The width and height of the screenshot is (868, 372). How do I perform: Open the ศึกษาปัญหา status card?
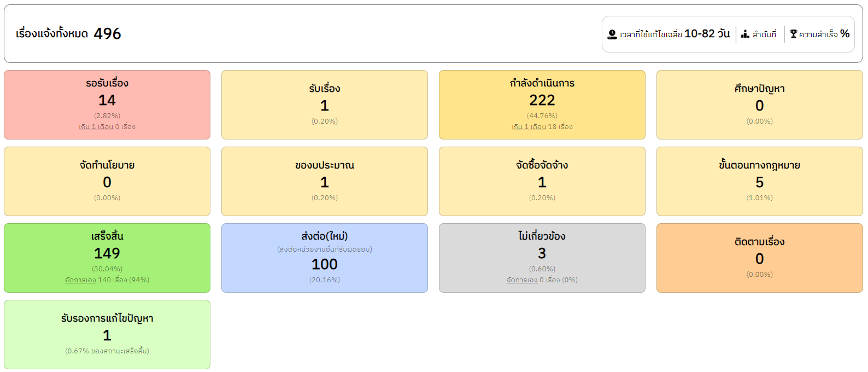coord(760,104)
